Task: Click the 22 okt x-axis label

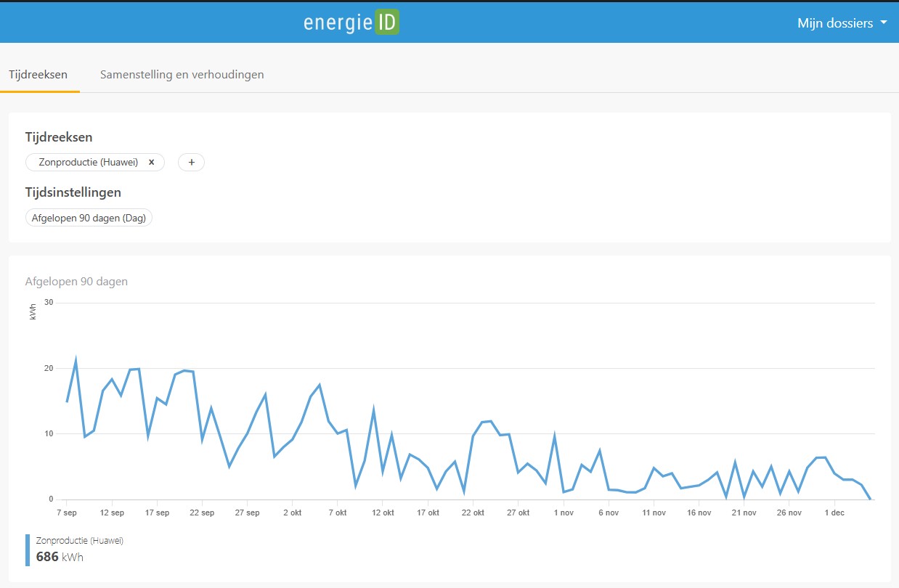Action: [x=473, y=513]
